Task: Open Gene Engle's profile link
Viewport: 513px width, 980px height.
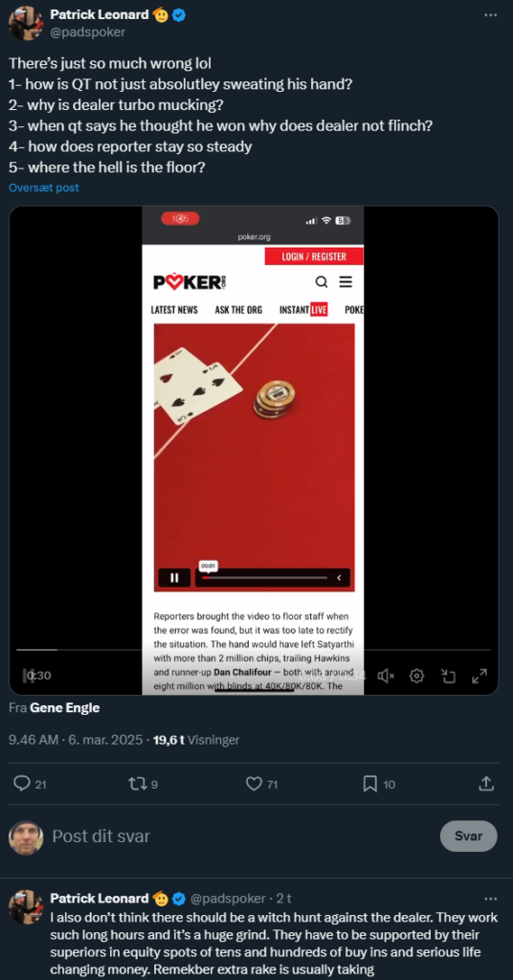Action: [65, 708]
